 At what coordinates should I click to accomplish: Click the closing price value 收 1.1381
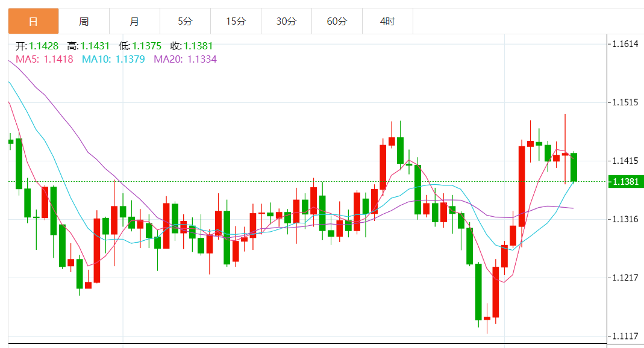click(x=198, y=46)
